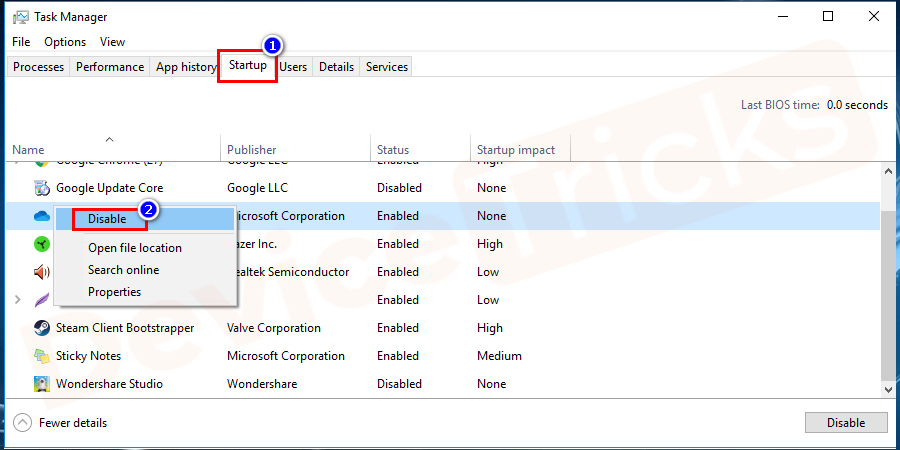Image resolution: width=900 pixels, height=450 pixels.
Task: Open the File menu
Action: click(21, 42)
